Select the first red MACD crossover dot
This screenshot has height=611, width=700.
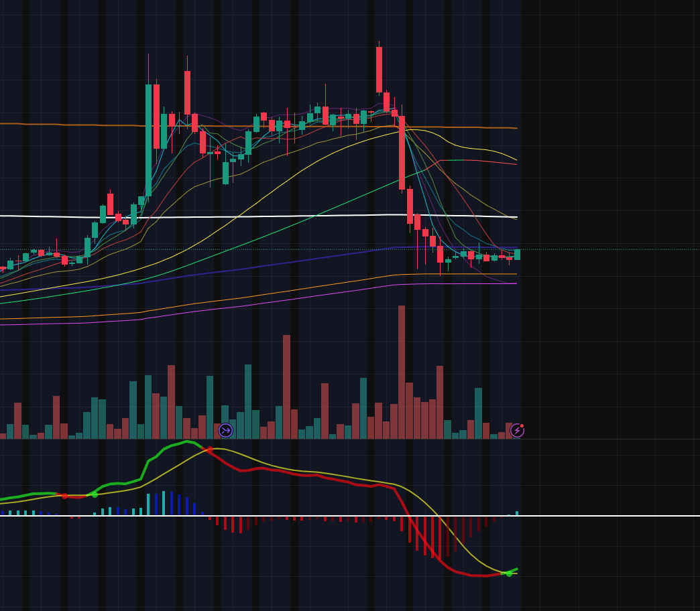65,496
